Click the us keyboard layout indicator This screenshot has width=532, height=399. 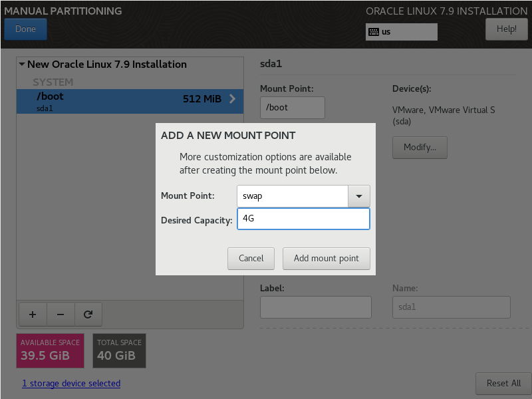coord(402,32)
